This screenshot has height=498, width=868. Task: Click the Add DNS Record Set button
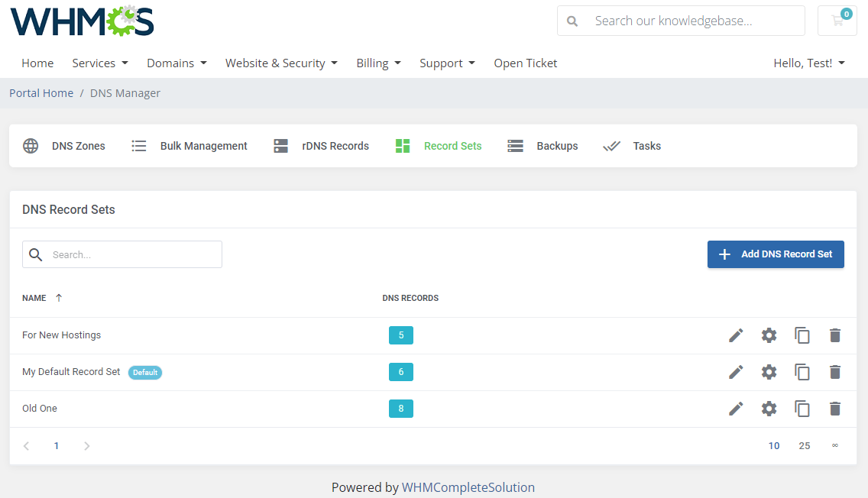coord(776,254)
